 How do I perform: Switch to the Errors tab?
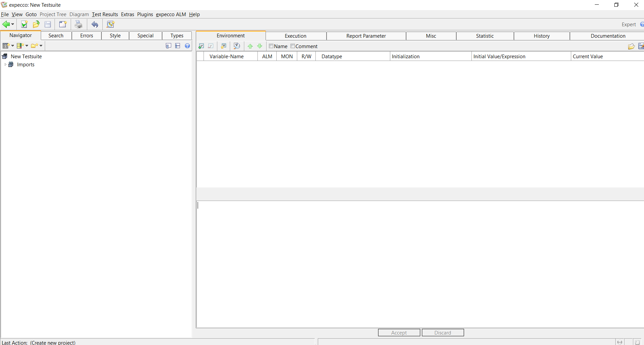[x=87, y=36]
